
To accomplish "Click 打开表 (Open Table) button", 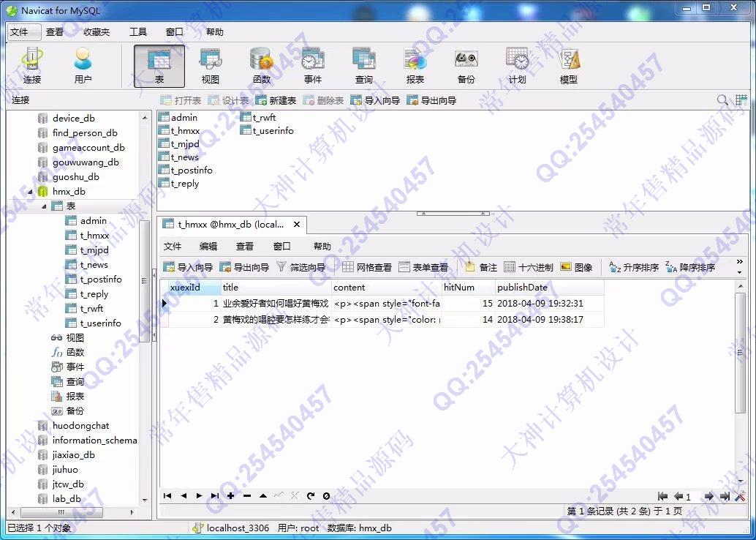I will tap(181, 100).
